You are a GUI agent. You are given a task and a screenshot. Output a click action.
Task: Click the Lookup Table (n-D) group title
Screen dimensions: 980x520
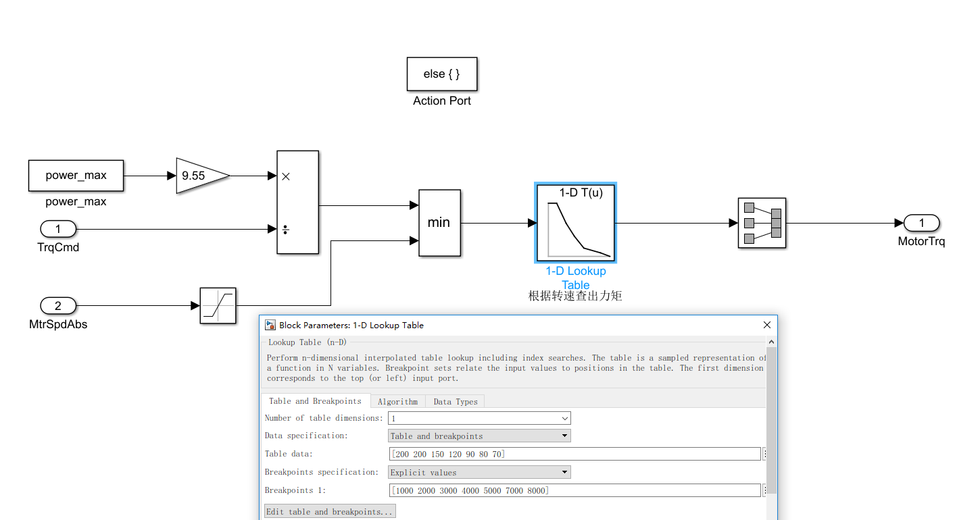(x=308, y=342)
